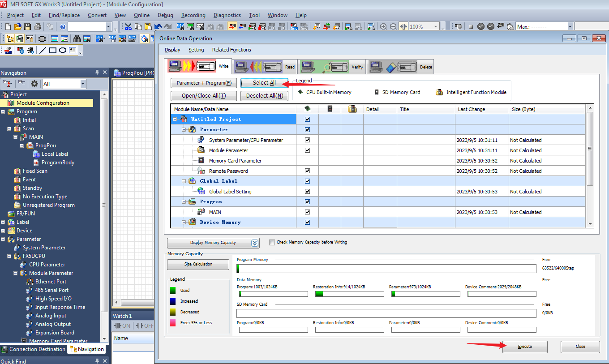Click the Print icon in toolbar
This screenshot has width=609, height=364.
(x=38, y=27)
